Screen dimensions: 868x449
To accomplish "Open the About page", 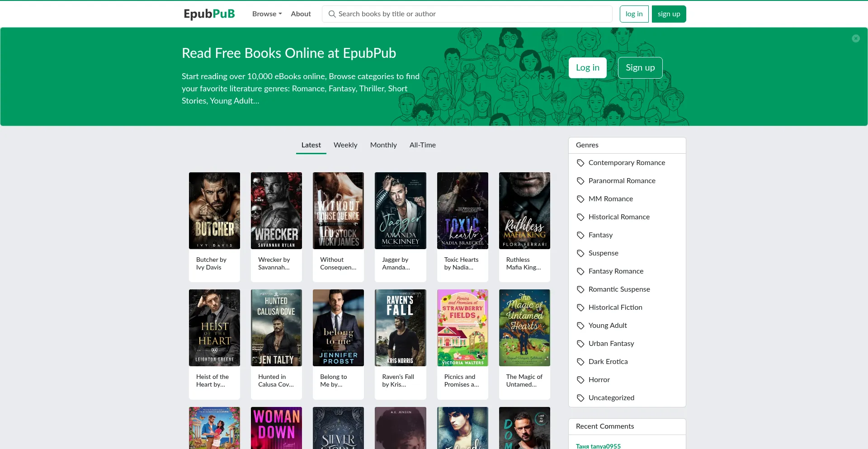I will pyautogui.click(x=301, y=14).
